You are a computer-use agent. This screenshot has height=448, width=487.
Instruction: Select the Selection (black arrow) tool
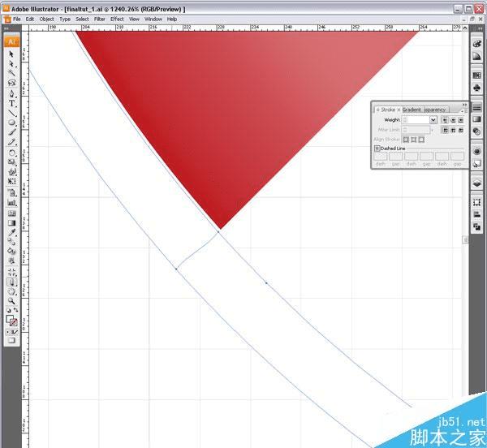pyautogui.click(x=11, y=54)
